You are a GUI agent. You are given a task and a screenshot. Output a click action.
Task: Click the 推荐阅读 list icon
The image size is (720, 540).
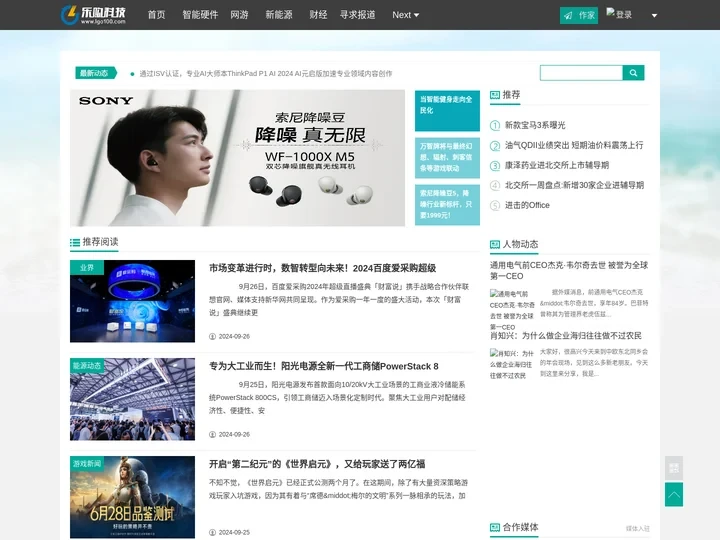pyautogui.click(x=75, y=242)
